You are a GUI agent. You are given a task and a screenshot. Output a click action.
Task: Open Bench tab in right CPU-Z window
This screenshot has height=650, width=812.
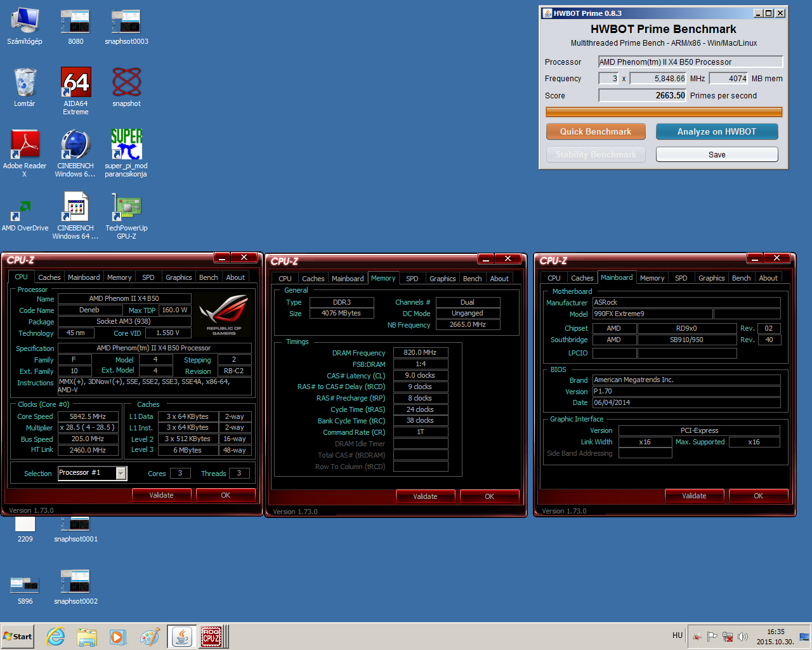(741, 278)
